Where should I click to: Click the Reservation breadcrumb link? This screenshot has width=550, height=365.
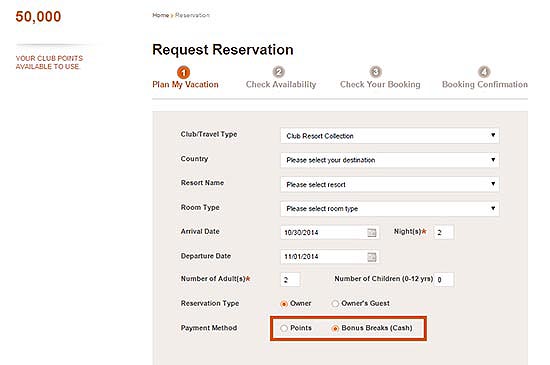pyautogui.click(x=192, y=15)
